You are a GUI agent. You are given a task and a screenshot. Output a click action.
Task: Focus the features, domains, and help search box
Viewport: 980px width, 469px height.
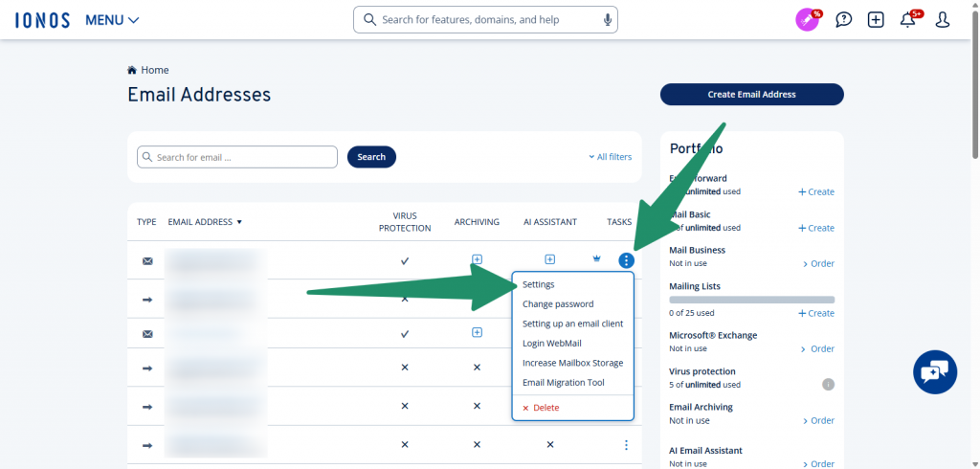click(x=485, y=20)
